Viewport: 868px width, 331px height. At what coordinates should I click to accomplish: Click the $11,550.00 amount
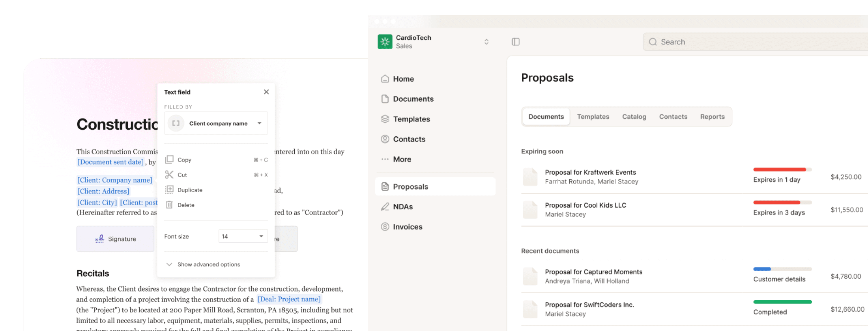point(847,210)
